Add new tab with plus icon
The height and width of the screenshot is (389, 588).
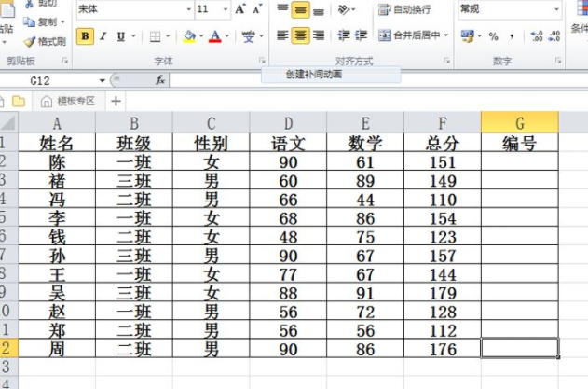tap(116, 101)
